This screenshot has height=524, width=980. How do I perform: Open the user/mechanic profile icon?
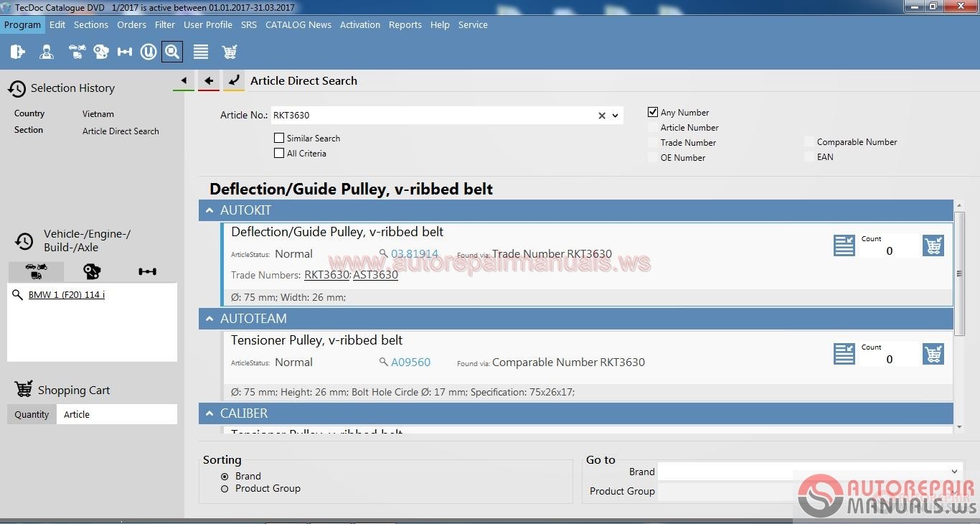[47, 52]
